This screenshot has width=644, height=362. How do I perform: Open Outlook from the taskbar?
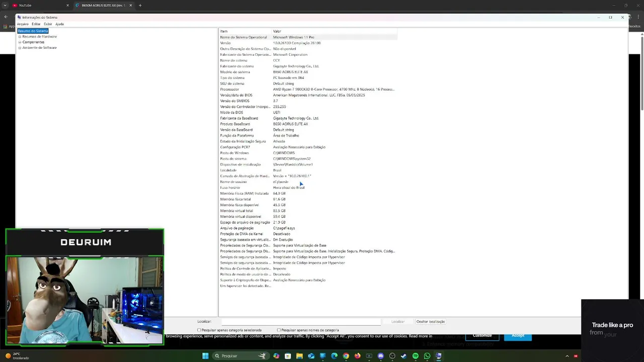[x=311, y=356]
